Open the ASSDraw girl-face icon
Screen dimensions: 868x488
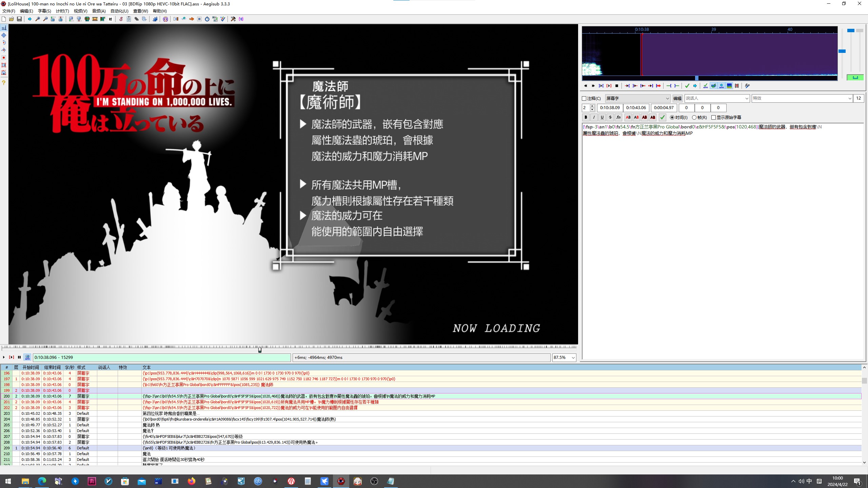tap(165, 19)
